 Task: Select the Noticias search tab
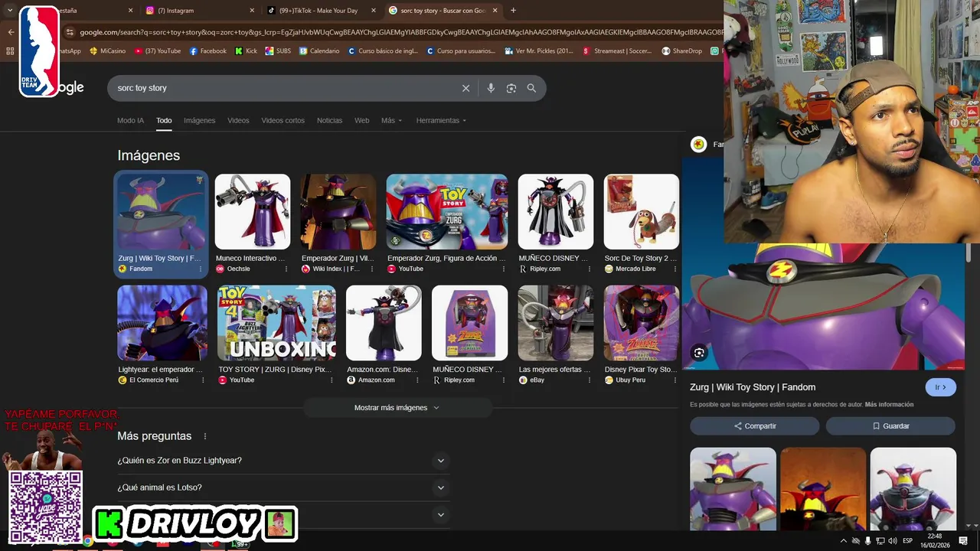(329, 121)
